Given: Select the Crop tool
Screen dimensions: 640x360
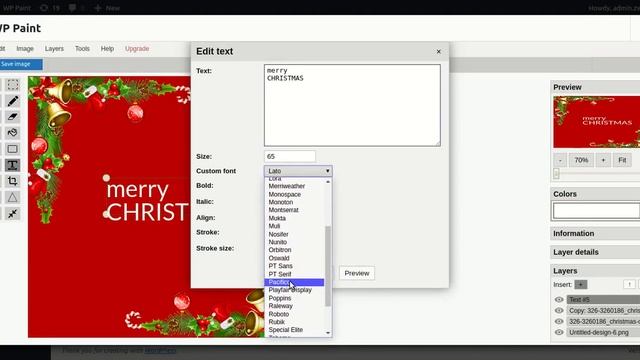Looking at the screenshot, I should (13, 181).
